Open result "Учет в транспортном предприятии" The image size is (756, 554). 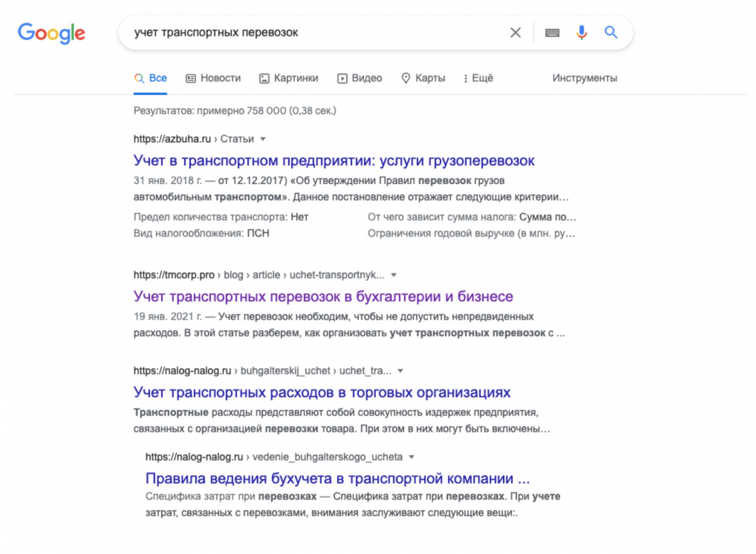pos(334,161)
